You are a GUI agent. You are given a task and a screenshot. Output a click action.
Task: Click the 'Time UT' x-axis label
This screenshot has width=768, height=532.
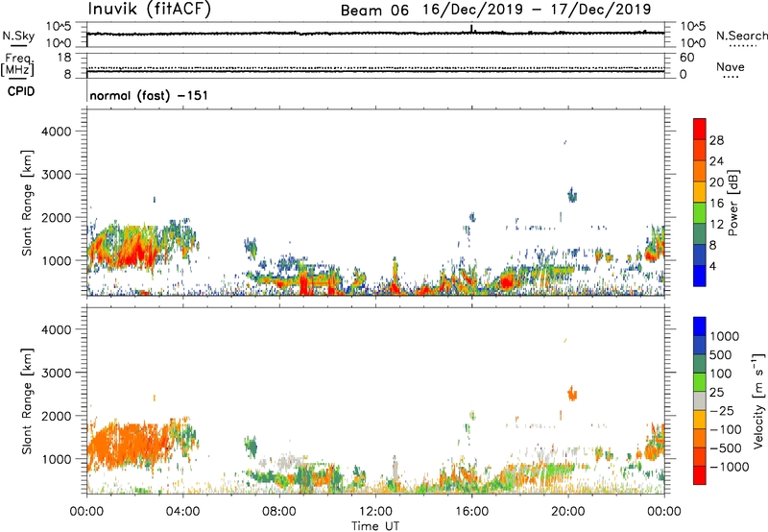(x=375, y=526)
